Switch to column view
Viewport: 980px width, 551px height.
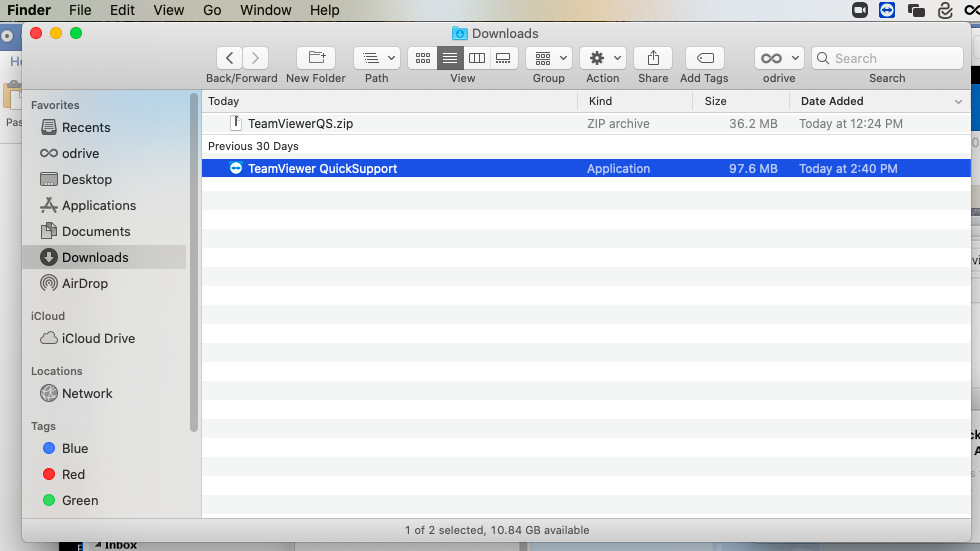click(x=476, y=58)
